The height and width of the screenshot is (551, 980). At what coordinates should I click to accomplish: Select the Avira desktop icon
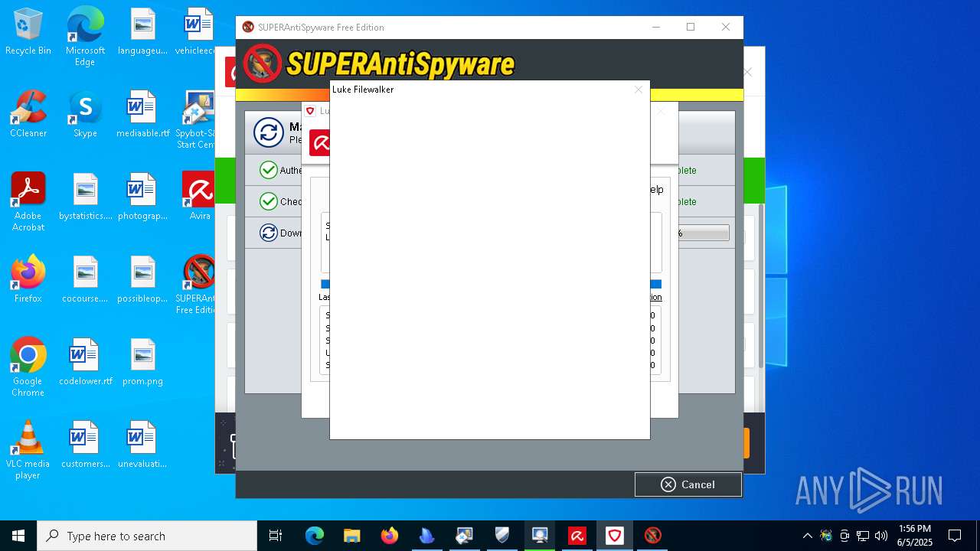[200, 197]
